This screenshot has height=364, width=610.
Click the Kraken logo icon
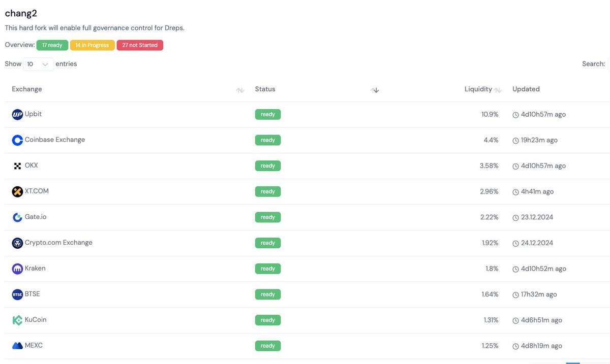coord(17,269)
